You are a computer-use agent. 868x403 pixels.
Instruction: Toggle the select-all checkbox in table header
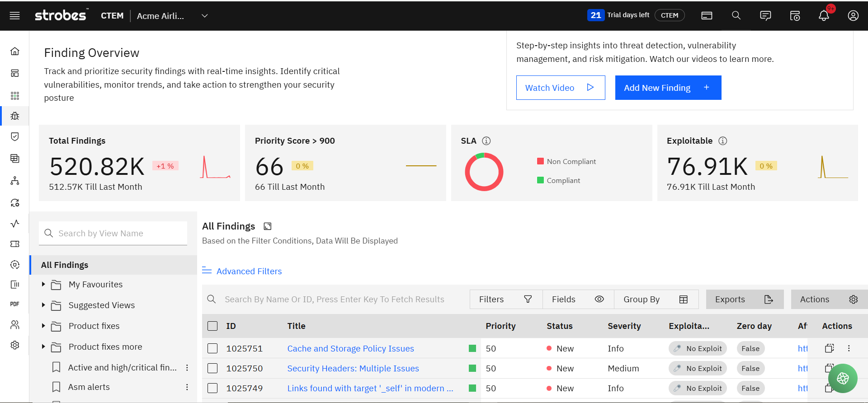212,326
